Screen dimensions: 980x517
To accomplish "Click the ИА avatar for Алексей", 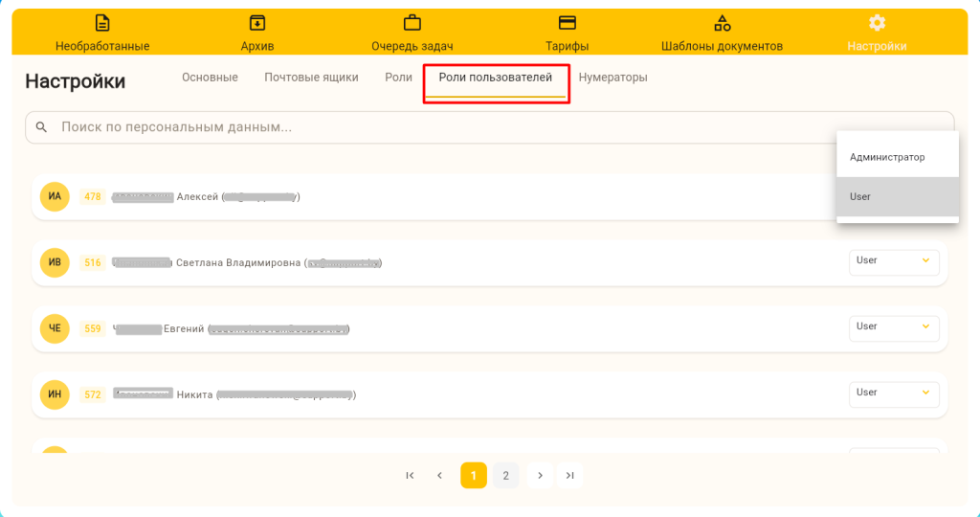I will 55,197.
